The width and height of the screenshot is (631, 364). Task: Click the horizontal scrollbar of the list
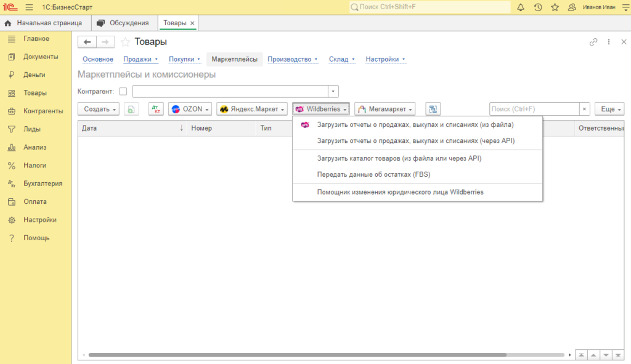pos(298,355)
